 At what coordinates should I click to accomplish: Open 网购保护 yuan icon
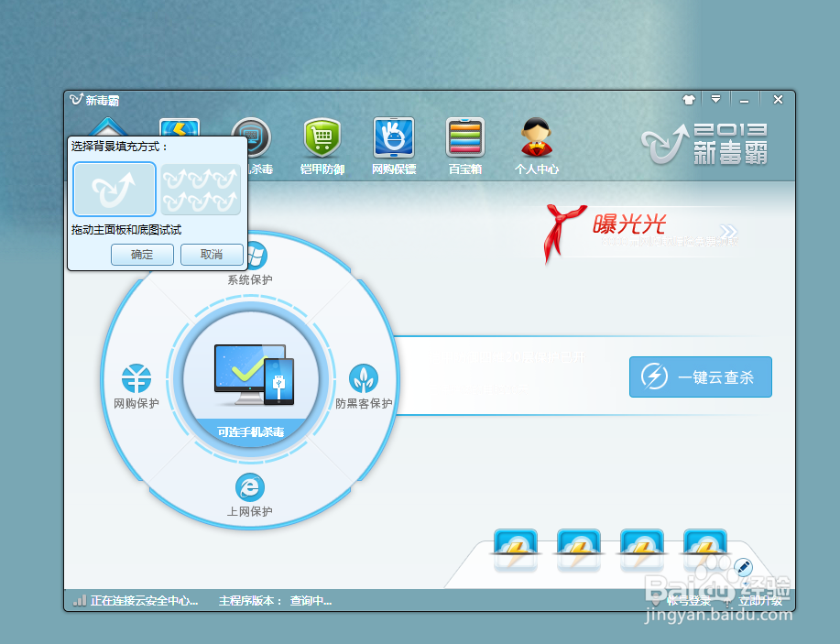click(x=136, y=378)
